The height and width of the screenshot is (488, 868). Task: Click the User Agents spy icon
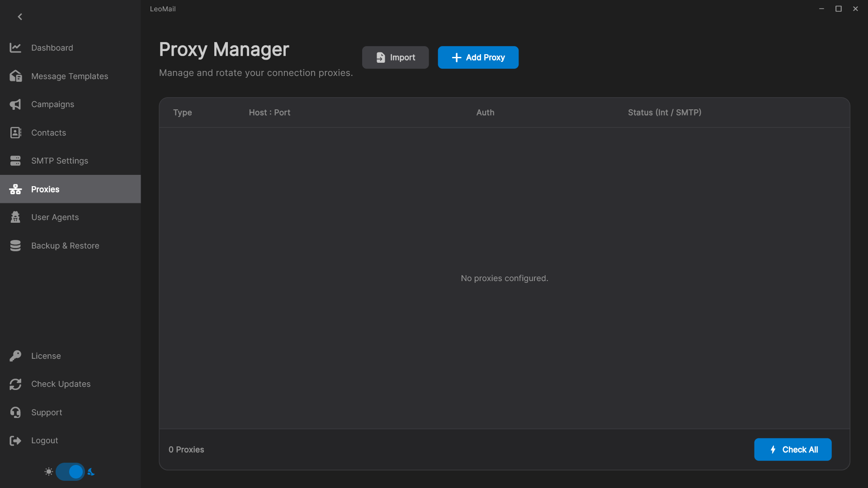(x=15, y=217)
